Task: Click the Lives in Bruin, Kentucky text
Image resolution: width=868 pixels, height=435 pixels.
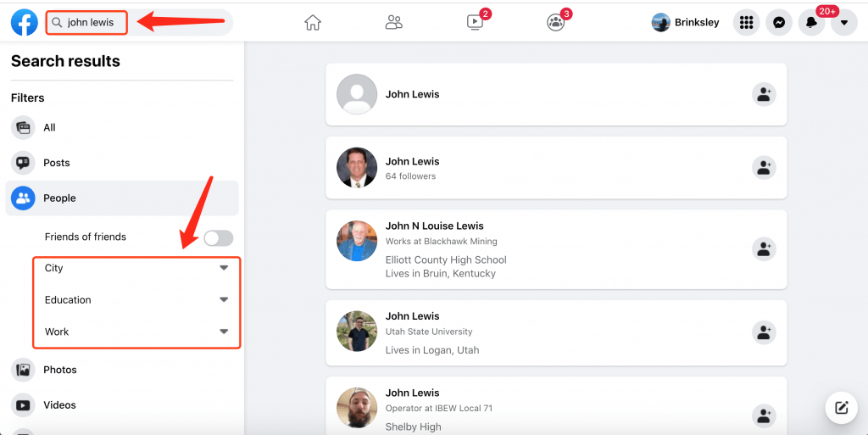Action: [x=441, y=273]
